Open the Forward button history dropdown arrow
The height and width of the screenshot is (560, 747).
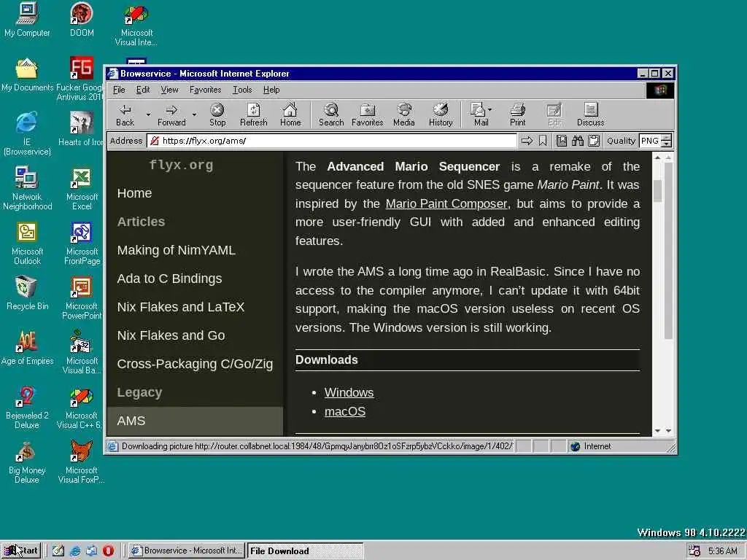pyautogui.click(x=194, y=114)
